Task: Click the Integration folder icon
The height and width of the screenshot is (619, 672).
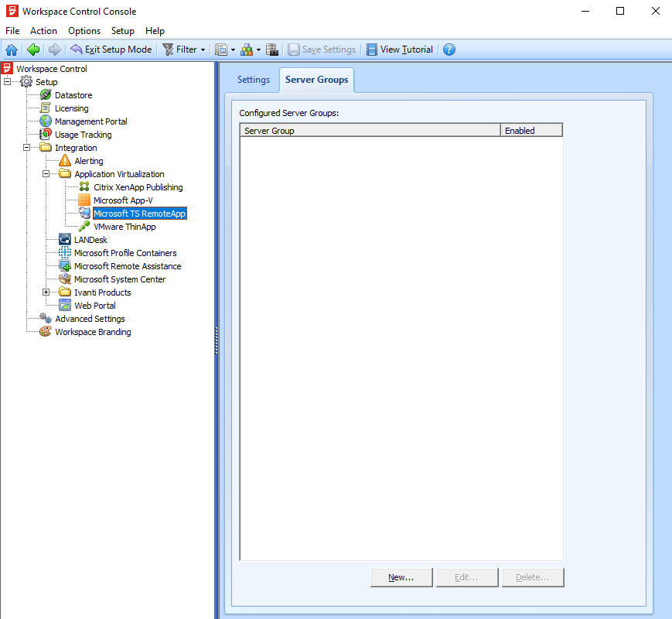Action: pyautogui.click(x=46, y=148)
